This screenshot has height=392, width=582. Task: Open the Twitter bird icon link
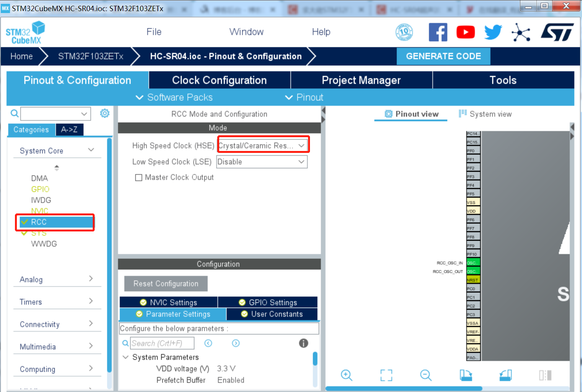pos(493,32)
